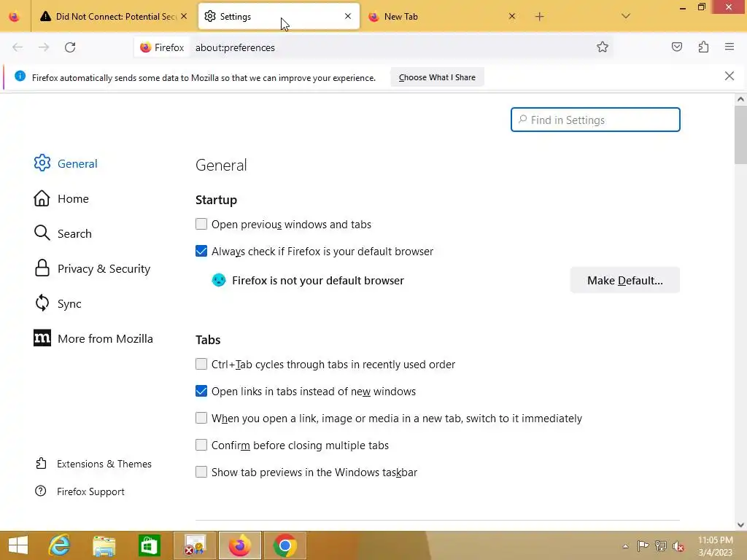Enable Ctrl+Tab cycles through tabs checkbox
Viewport: 747px width, 560px height.
[201, 364]
